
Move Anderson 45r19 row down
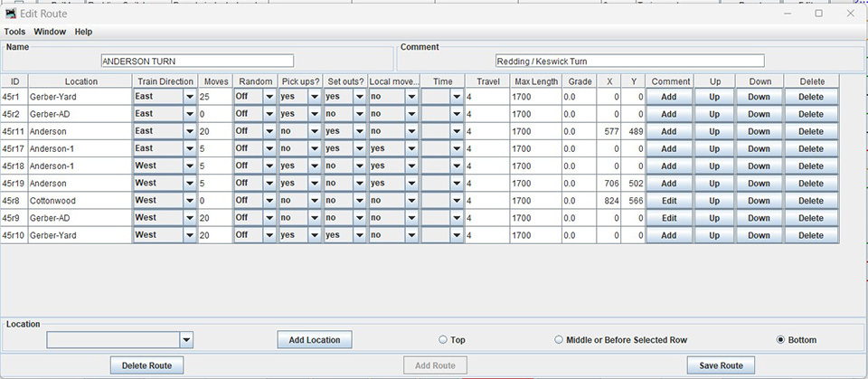click(x=759, y=184)
